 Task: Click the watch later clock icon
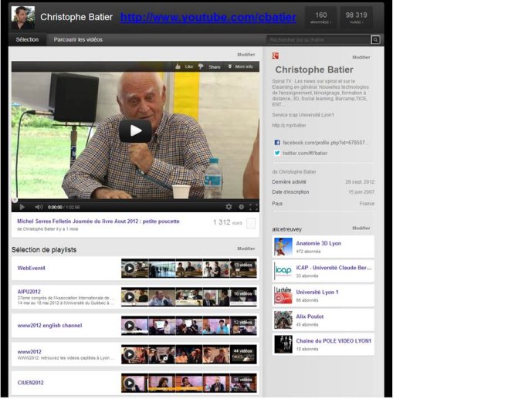pos(241,207)
